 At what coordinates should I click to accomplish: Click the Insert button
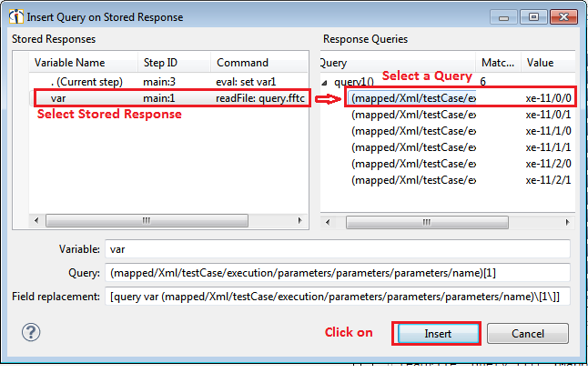pos(437,334)
